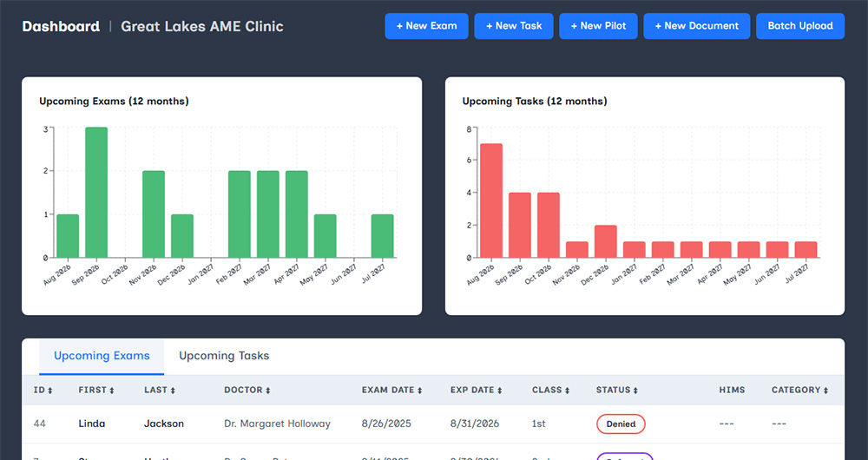Sort by EXP DATE column arrows
Screen dimensions: 868x460
coord(499,391)
